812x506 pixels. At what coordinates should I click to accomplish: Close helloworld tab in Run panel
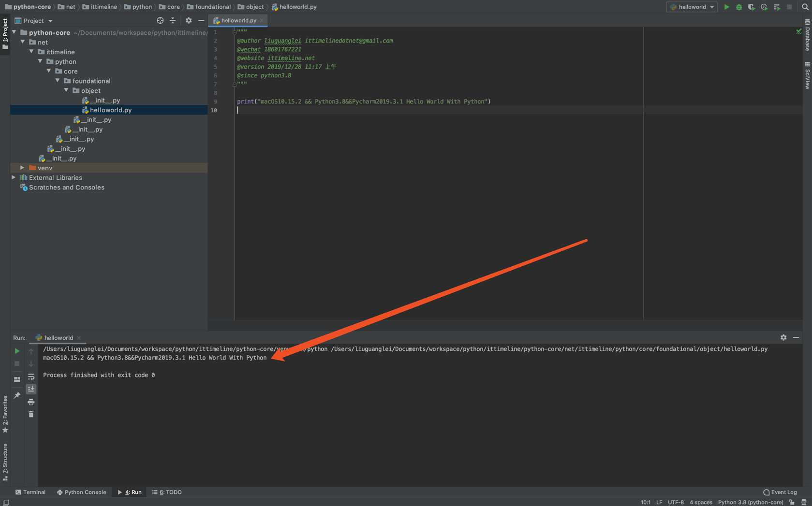click(x=79, y=337)
